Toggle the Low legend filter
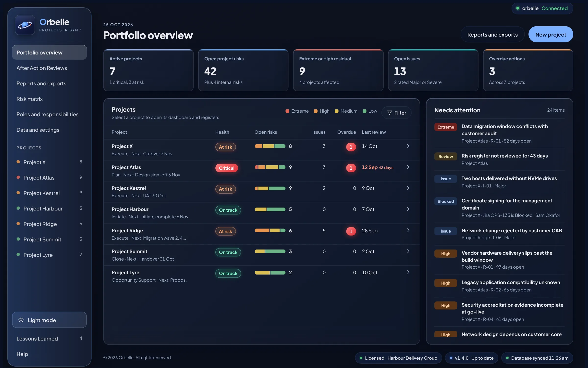The height and width of the screenshot is (368, 588). pos(370,111)
